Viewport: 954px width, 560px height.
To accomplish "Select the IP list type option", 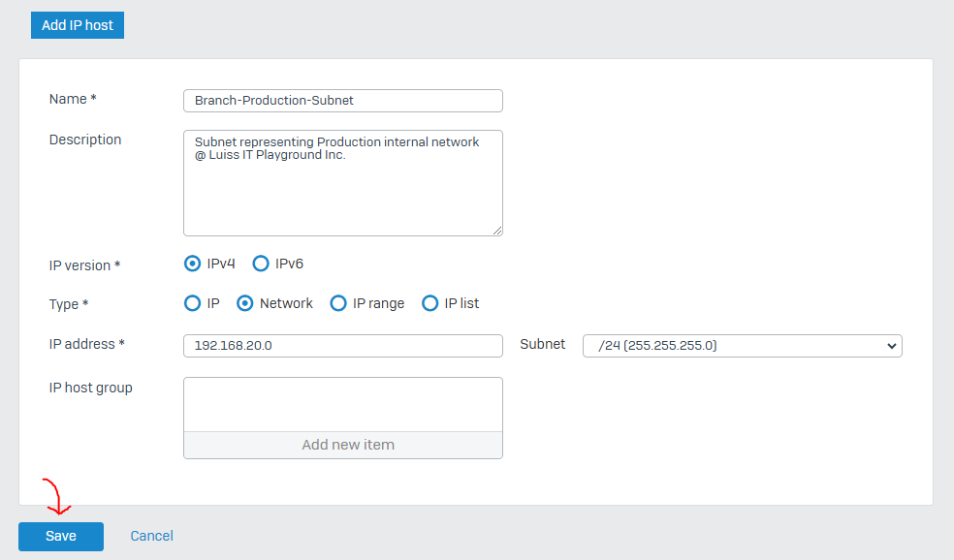I will (429, 303).
